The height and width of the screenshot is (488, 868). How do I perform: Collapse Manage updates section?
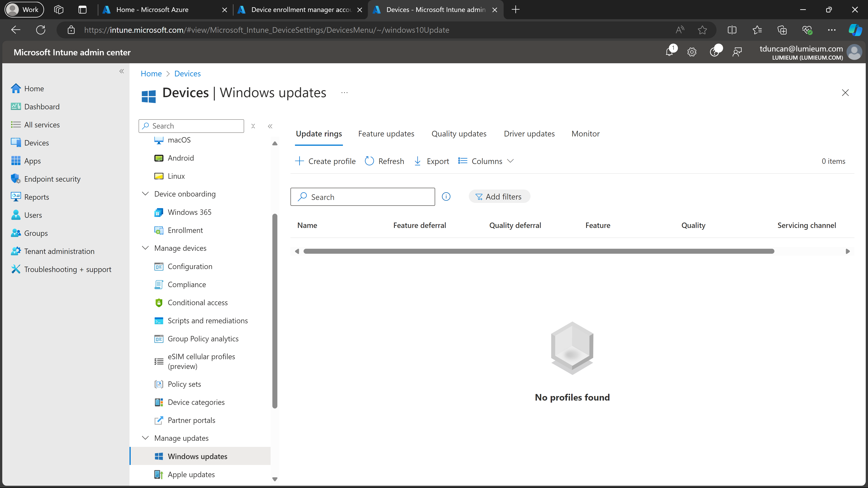tap(145, 438)
